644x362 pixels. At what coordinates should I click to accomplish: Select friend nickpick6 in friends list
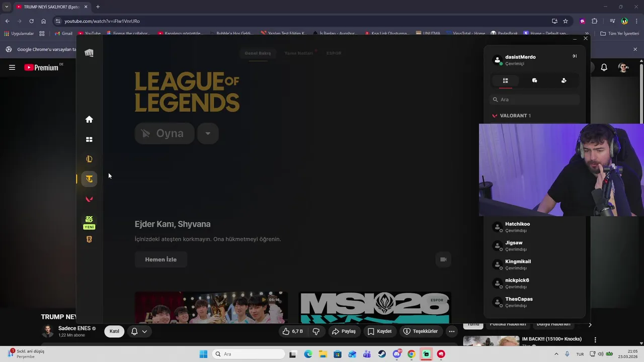[534, 283]
